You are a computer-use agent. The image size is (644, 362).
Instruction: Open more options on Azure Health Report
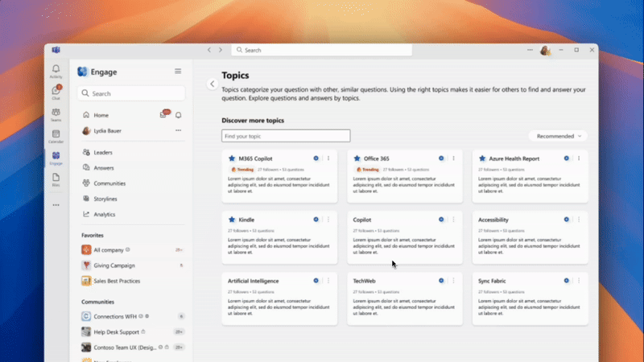click(579, 158)
